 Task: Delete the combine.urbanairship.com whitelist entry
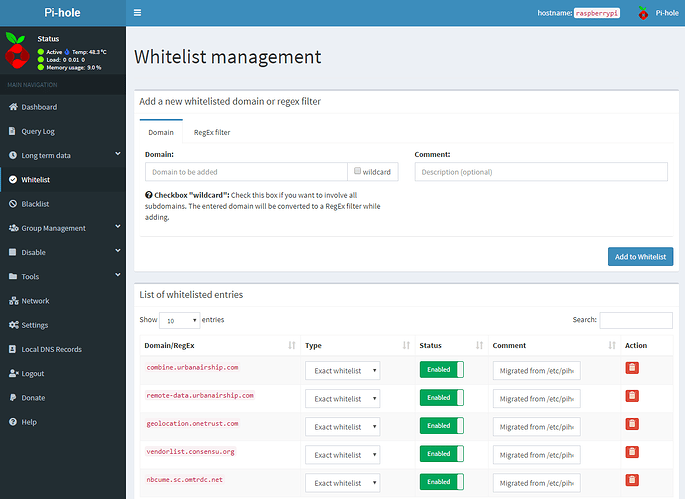[631, 368]
